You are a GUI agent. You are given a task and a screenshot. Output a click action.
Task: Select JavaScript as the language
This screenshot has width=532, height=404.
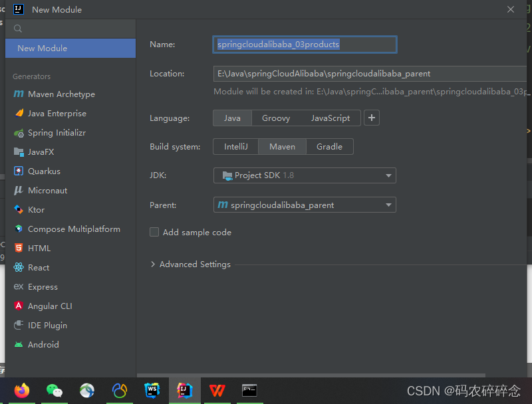331,118
